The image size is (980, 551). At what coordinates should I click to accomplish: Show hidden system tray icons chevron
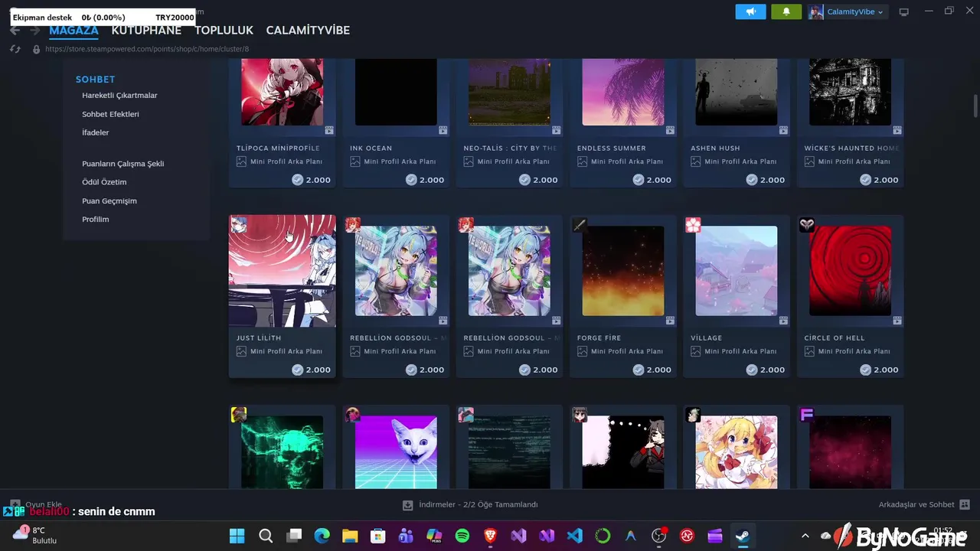pos(805,536)
